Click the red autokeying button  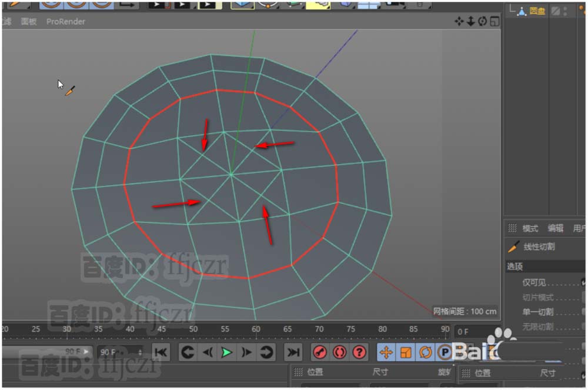[x=339, y=352]
